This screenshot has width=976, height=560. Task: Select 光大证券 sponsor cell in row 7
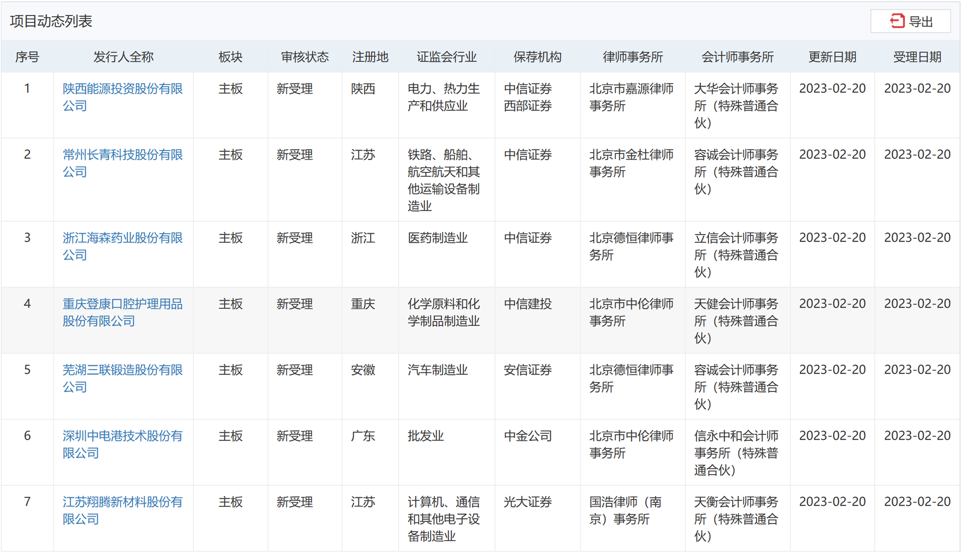tap(528, 502)
